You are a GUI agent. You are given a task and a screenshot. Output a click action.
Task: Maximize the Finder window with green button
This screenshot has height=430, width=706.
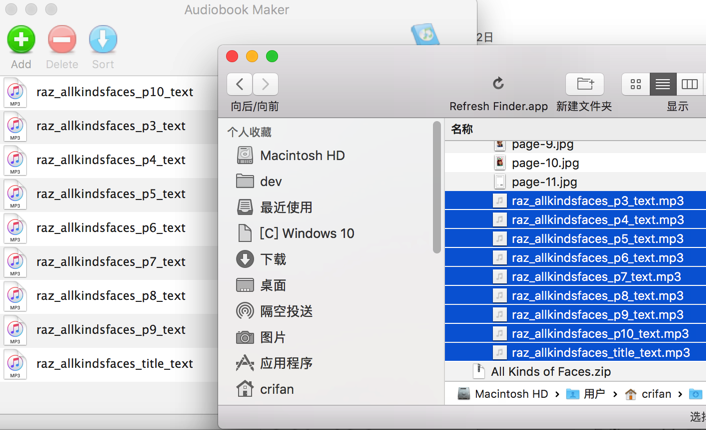pyautogui.click(x=272, y=56)
